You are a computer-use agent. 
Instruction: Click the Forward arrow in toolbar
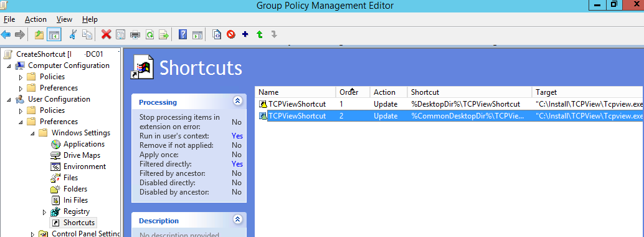(19, 34)
